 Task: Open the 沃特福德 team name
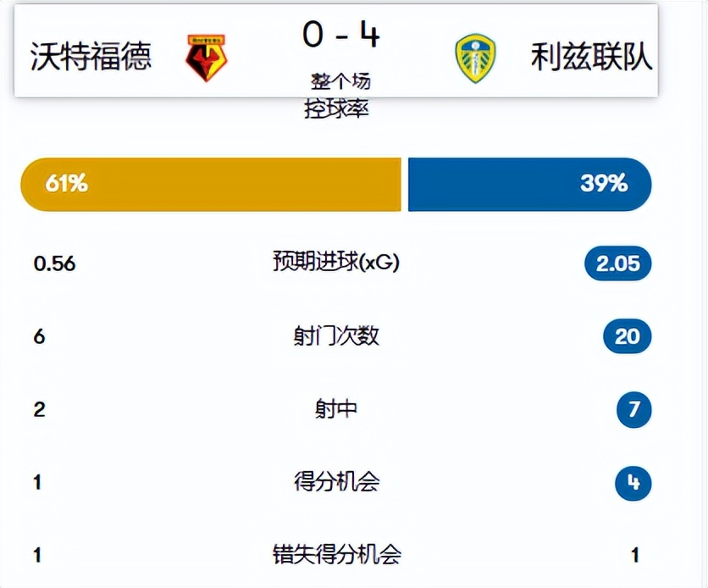[x=91, y=57]
